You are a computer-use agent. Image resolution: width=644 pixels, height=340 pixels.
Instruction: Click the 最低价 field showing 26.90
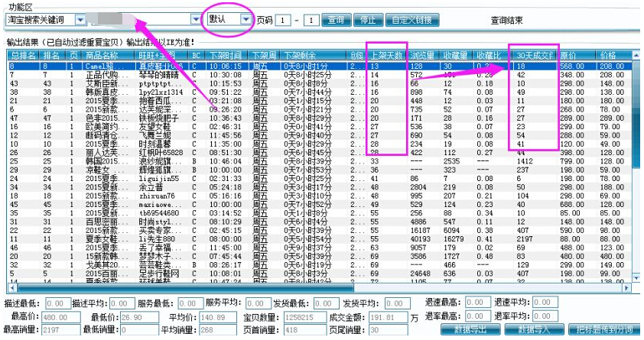point(140,317)
